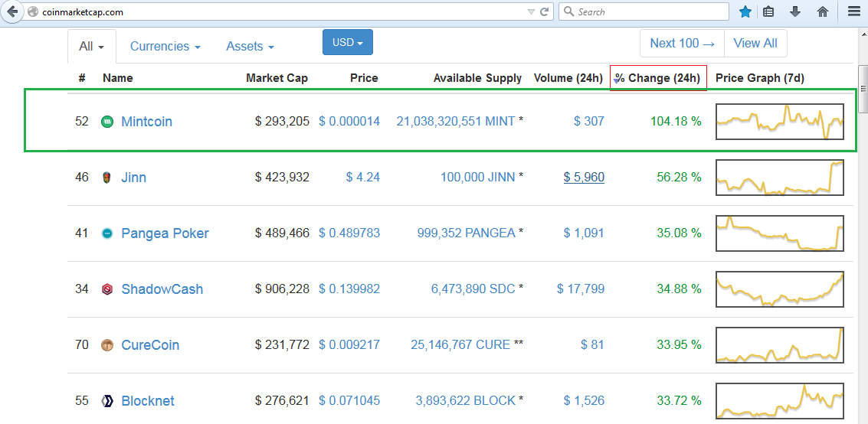Click the ShadowCash logo icon
Screen dimensions: 868x424
[107, 289]
